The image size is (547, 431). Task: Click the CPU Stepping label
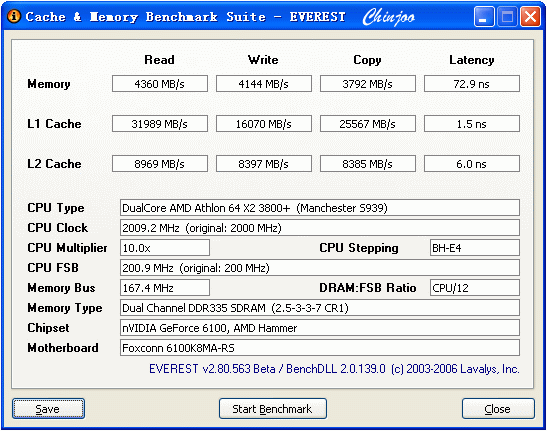pyautogui.click(x=359, y=248)
